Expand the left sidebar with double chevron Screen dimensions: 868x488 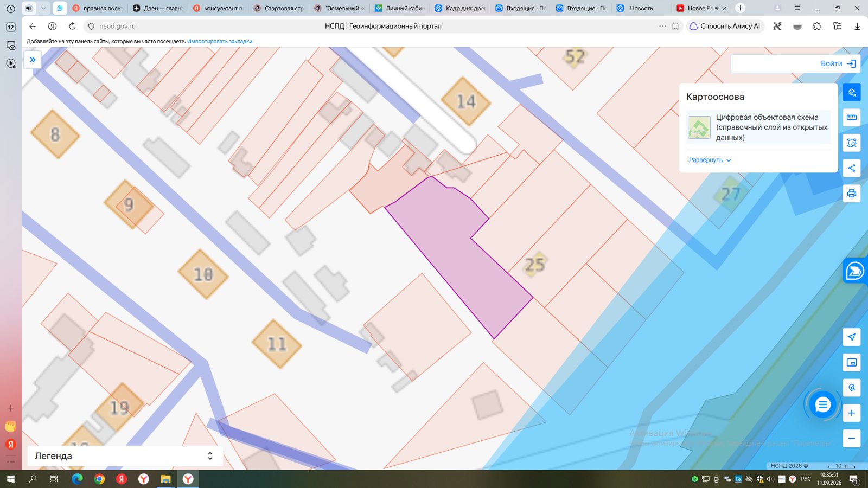pyautogui.click(x=33, y=60)
